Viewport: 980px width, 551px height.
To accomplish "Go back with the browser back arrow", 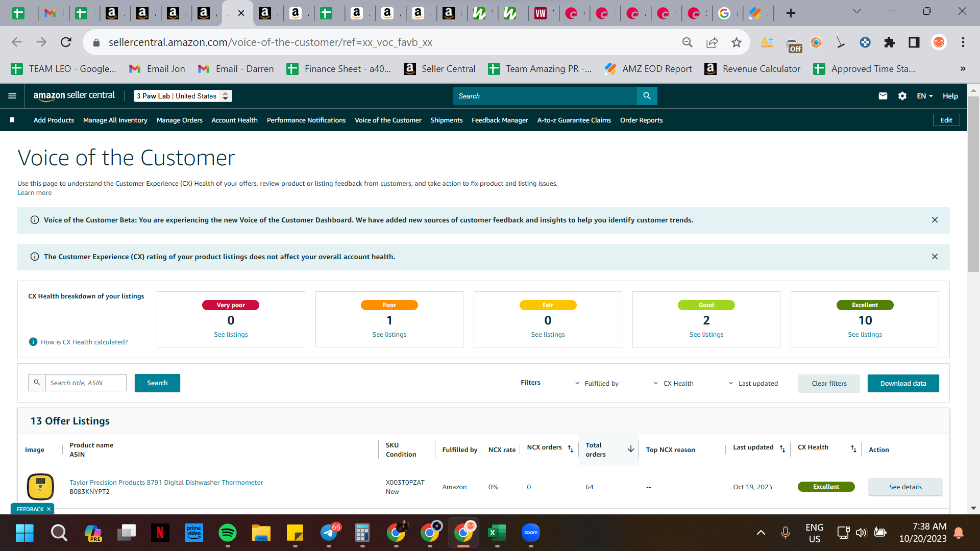I will 17,42.
